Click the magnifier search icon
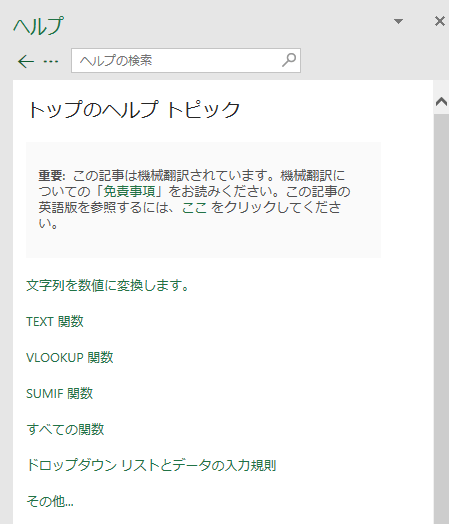Viewport: 449px width, 524px height. click(289, 60)
